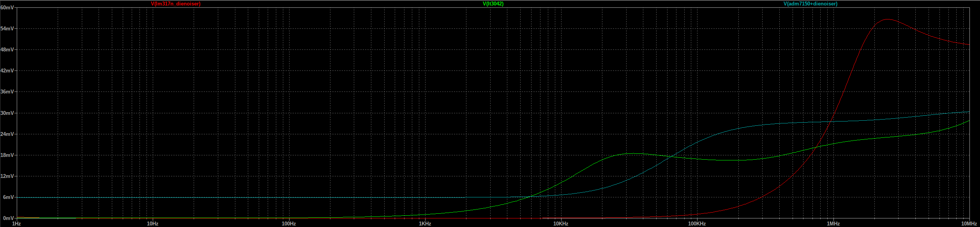Click the 10KHz frequency axis label
The width and height of the screenshot is (980, 227).
point(561,224)
